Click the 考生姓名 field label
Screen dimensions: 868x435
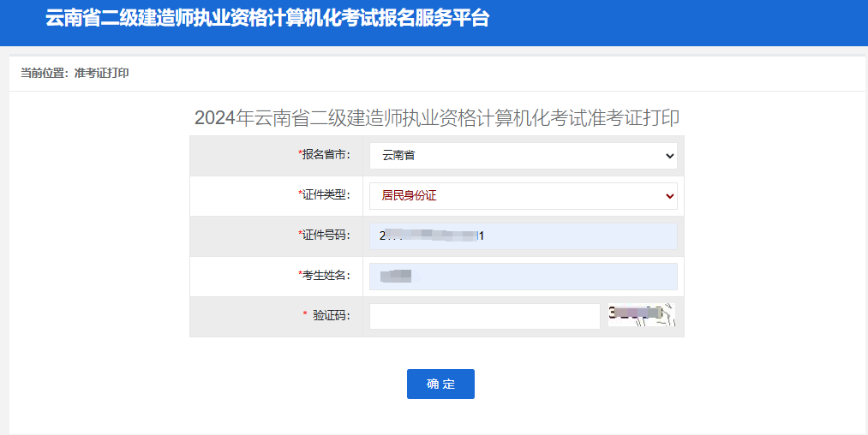coord(325,276)
